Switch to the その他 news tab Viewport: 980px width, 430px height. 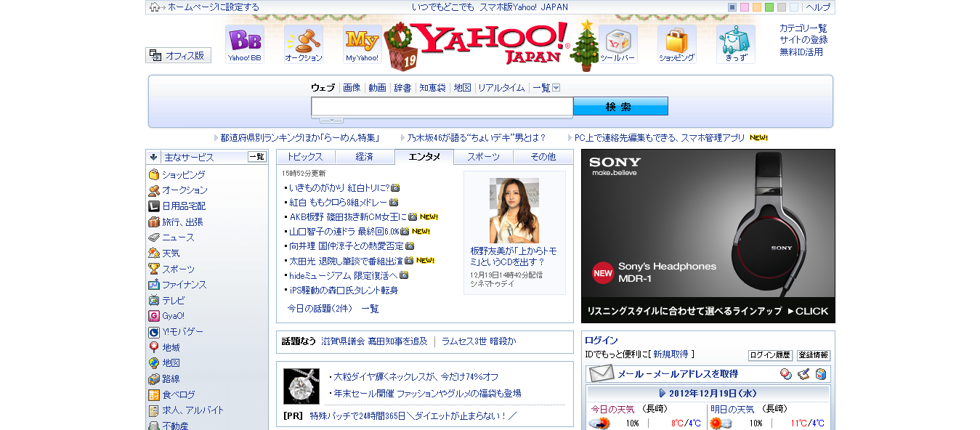(543, 157)
